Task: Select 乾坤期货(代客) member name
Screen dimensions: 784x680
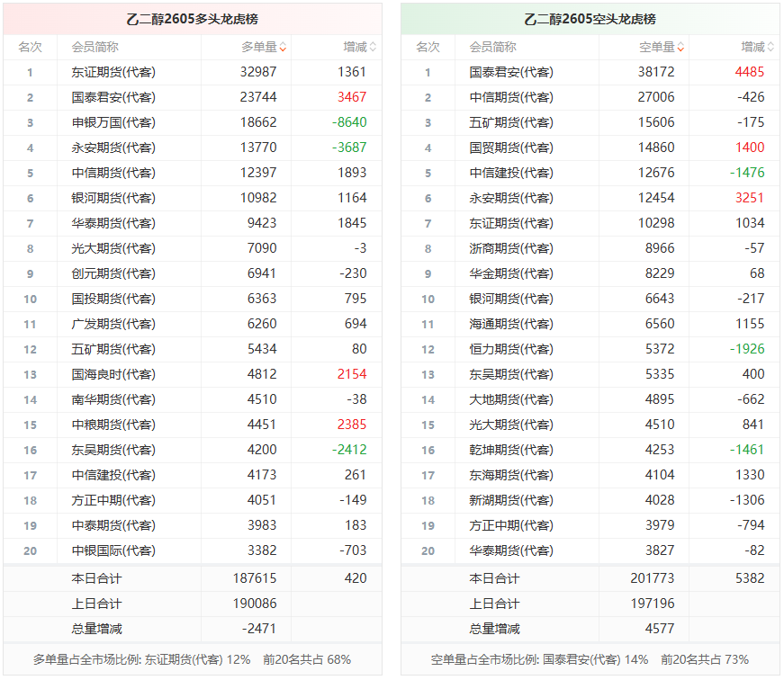Action: pos(511,450)
